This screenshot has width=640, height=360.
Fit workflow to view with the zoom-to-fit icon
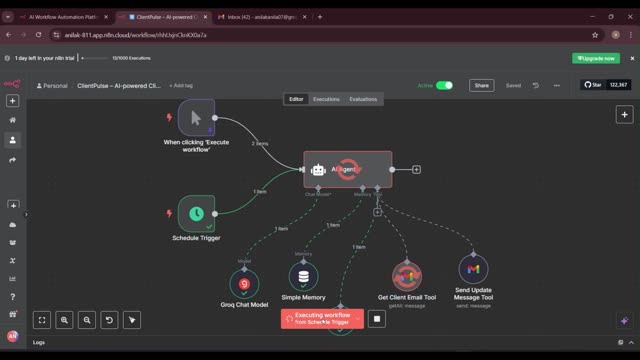(42, 320)
